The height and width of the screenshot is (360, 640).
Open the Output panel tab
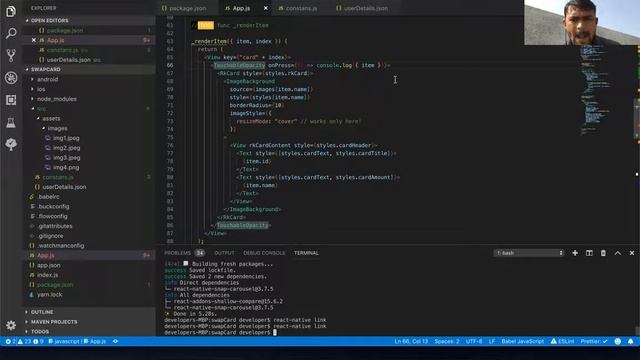(224, 253)
